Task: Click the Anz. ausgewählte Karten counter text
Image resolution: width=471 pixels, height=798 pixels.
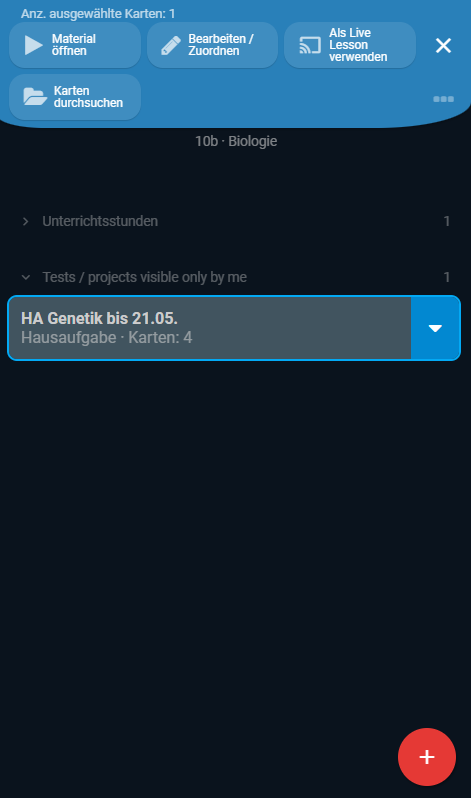Action: [98, 14]
